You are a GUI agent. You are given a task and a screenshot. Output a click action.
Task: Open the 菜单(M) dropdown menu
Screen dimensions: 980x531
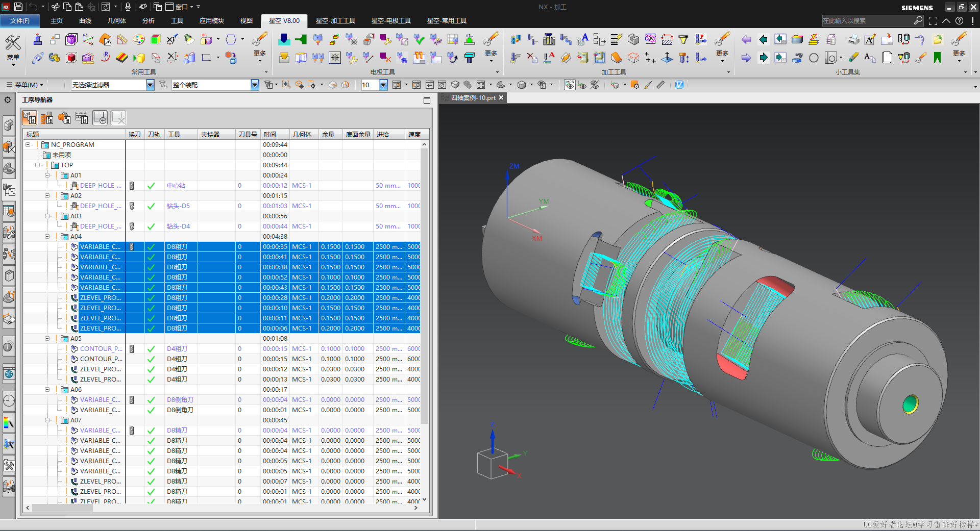25,85
